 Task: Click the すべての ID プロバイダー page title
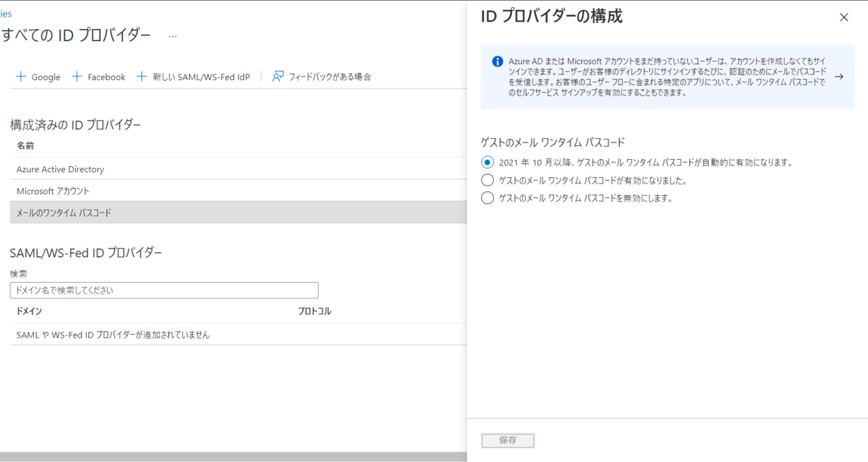click(76, 35)
